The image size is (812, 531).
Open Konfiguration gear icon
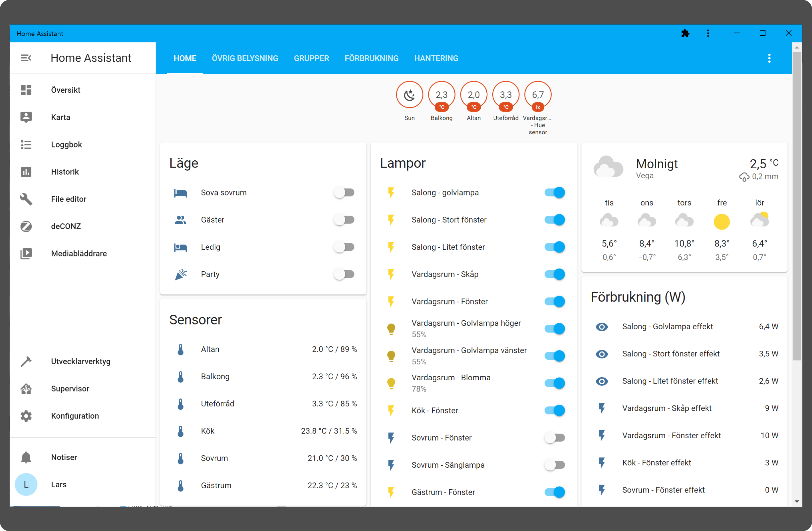point(26,416)
